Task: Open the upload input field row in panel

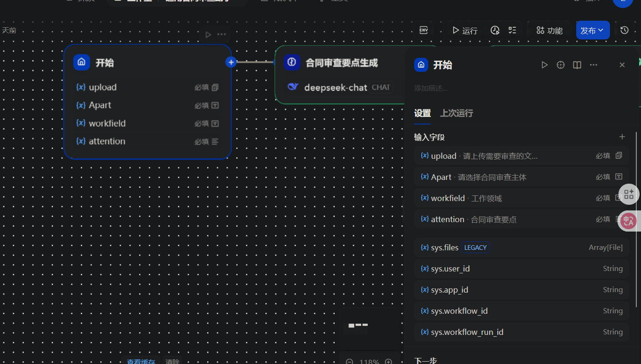Action: coord(521,156)
